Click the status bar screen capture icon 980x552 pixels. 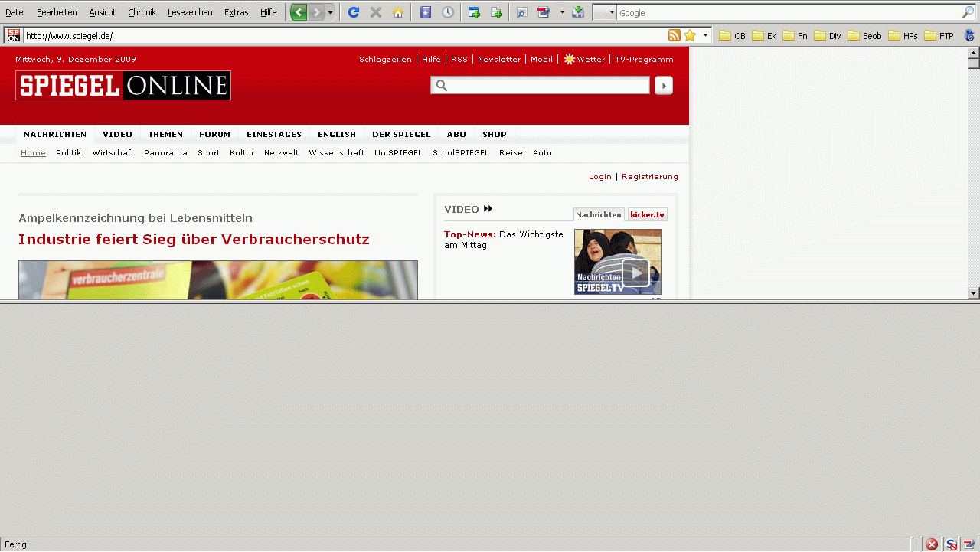969,544
